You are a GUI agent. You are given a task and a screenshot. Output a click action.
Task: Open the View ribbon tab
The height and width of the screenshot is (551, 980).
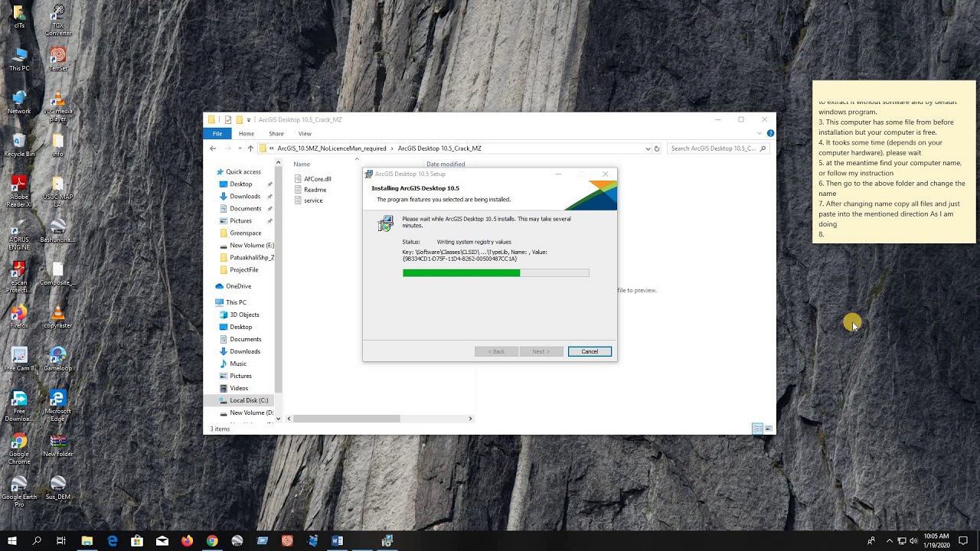point(305,133)
